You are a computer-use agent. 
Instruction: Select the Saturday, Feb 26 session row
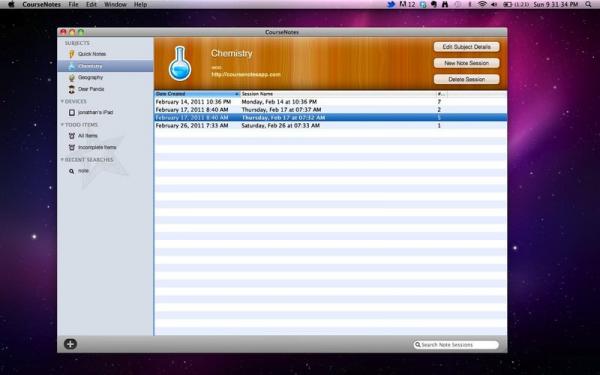(331, 126)
